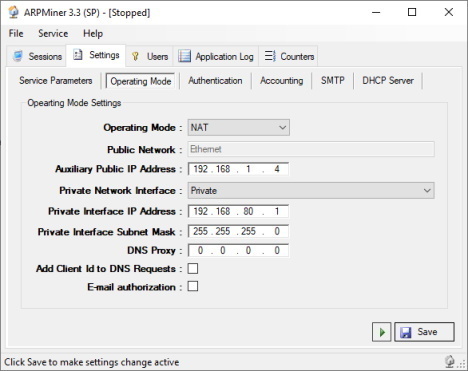Screen dimensions: 468x371
Task: Click the Private Interface Subnet Mask field
Action: (x=238, y=231)
